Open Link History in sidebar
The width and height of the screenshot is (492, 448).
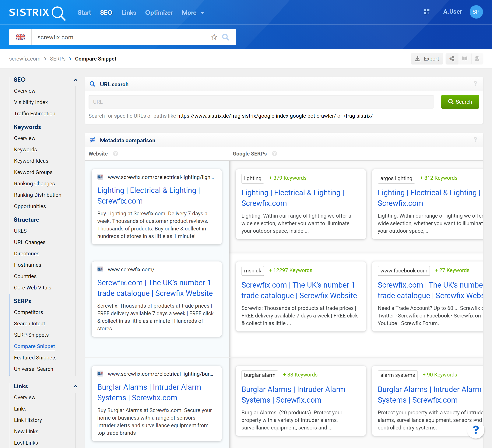click(x=28, y=420)
